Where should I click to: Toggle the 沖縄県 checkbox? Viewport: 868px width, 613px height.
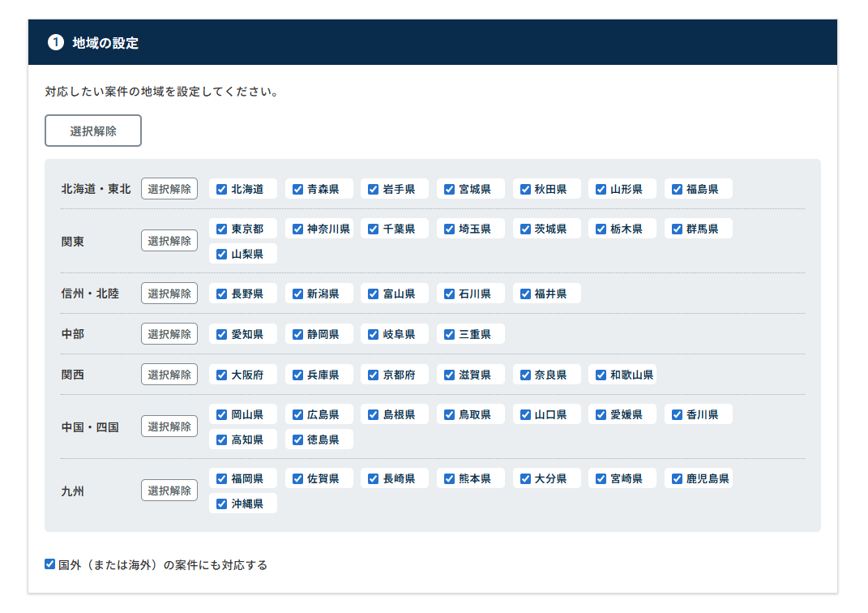[x=221, y=504]
